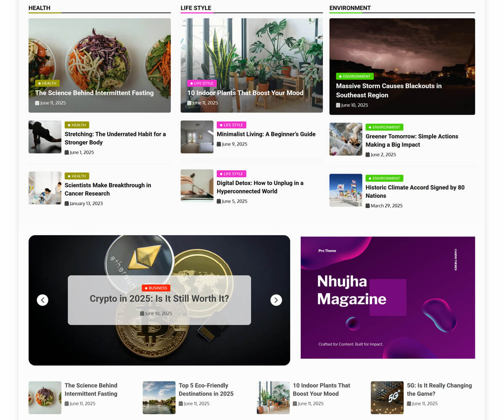Click the recycling thumbnail for Greener Tomorrow
504x420 pixels.
pos(346,139)
